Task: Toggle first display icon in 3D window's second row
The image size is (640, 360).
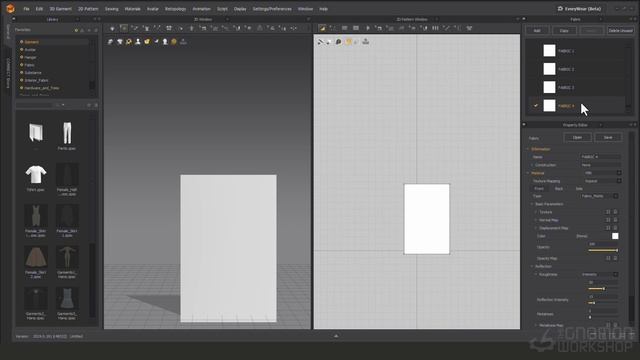Action: 111,42
